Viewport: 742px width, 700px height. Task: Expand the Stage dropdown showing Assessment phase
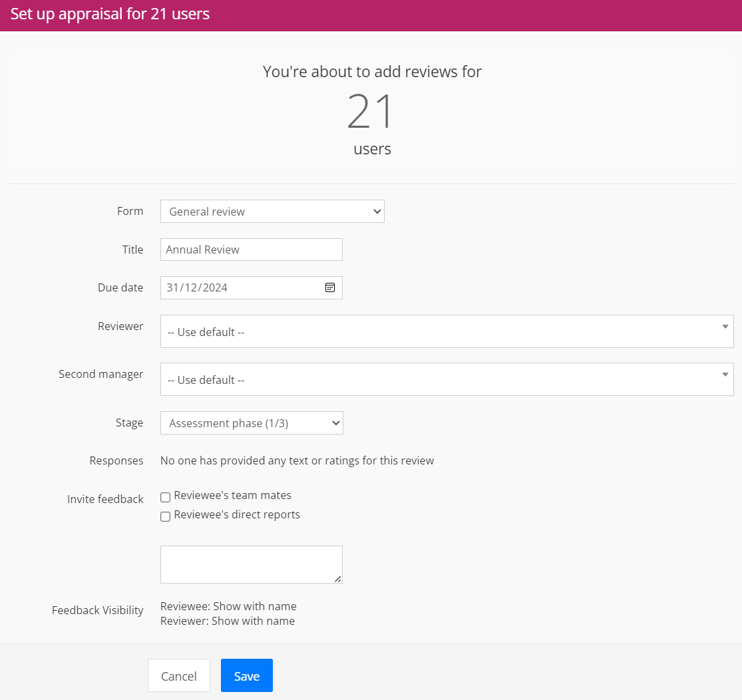pos(252,423)
